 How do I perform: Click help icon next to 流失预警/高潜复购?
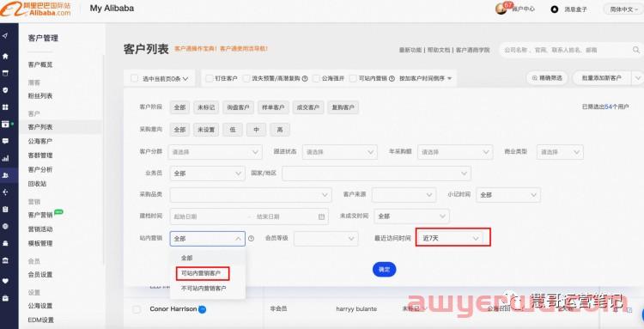[305, 78]
